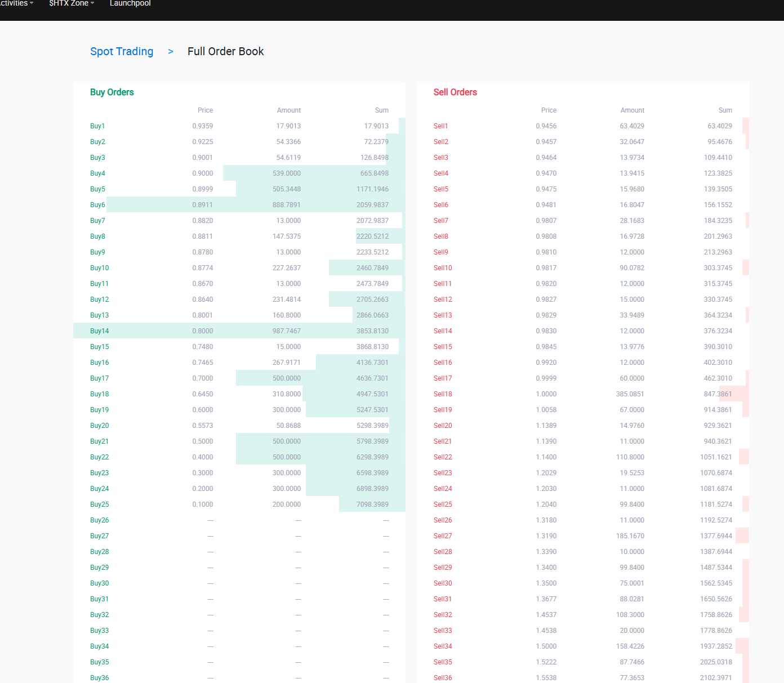The image size is (784, 683).
Task: Open the Spot Trading breadcrumb link
Action: 122,51
